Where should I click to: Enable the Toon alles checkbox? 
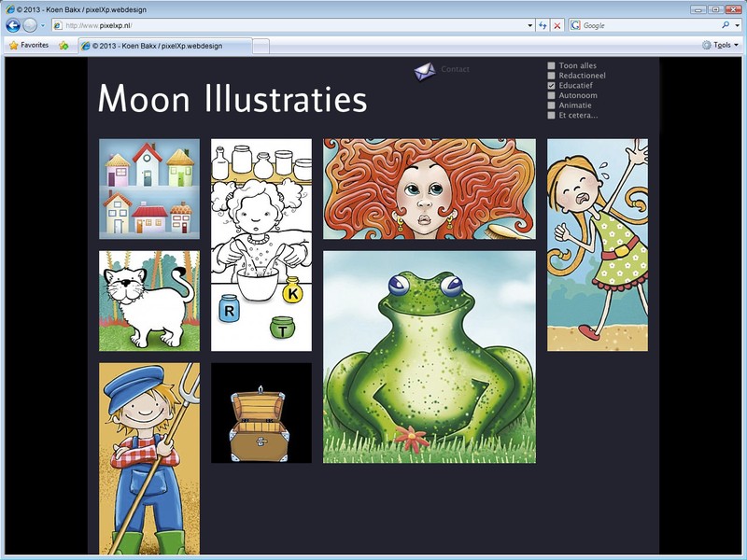[x=552, y=66]
